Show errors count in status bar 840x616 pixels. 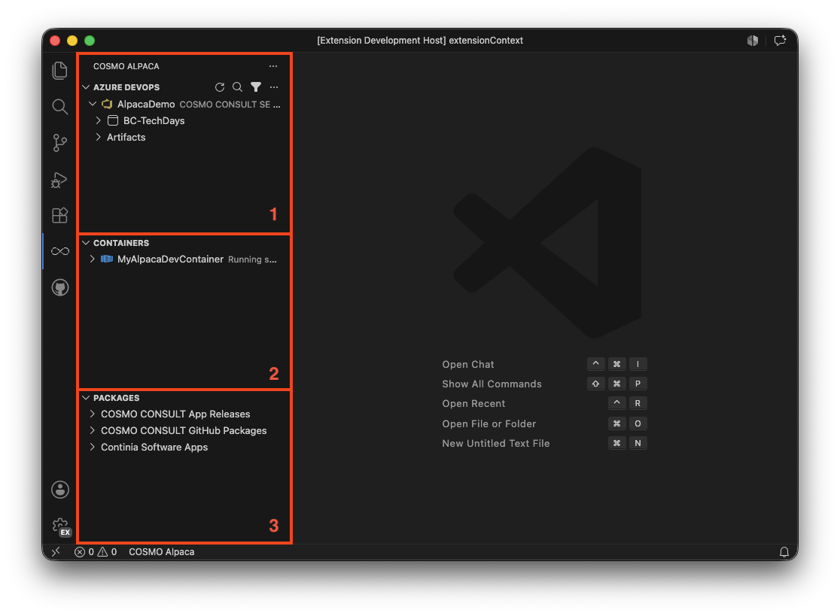click(84, 552)
